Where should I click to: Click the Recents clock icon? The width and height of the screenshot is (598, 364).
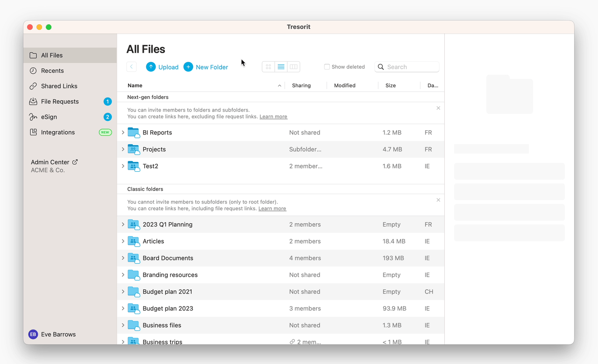33,70
